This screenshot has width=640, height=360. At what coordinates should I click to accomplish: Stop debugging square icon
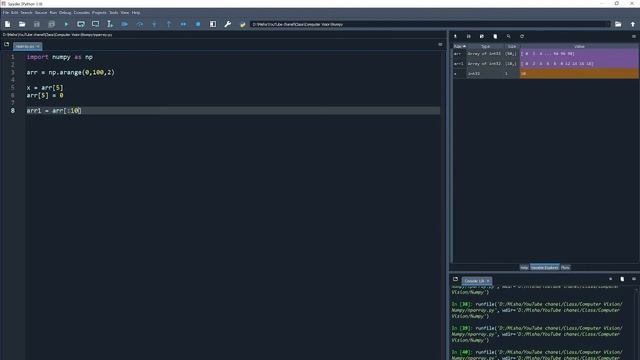198,24
